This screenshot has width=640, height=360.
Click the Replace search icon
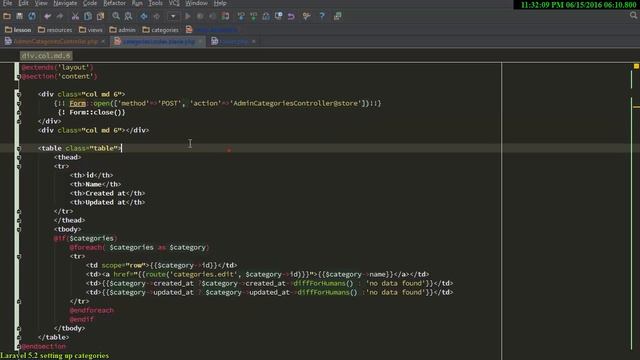click(x=129, y=16)
